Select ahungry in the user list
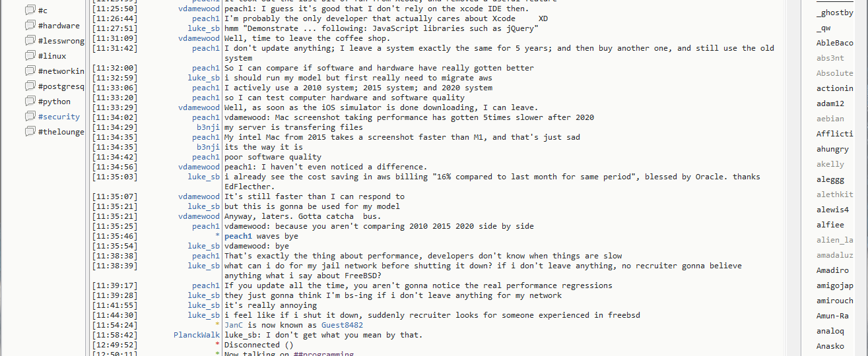The image size is (868, 356). [832, 149]
